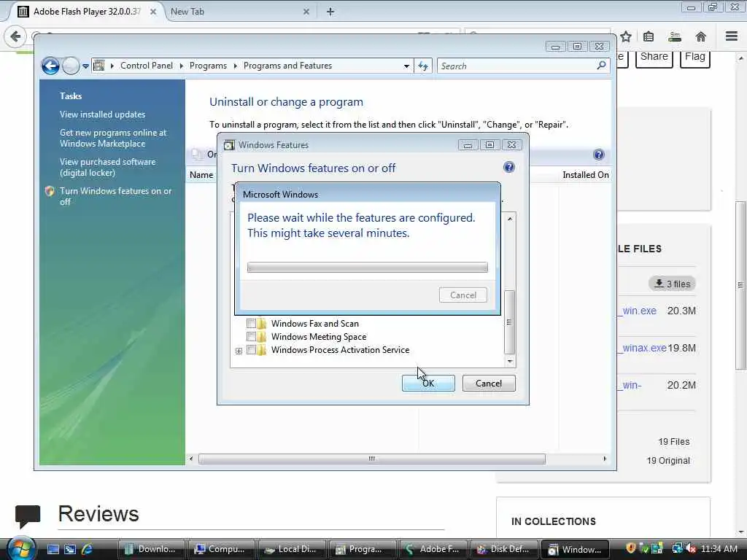
Task: Click the shield icon beside Turn Windows features
Action: (50, 191)
